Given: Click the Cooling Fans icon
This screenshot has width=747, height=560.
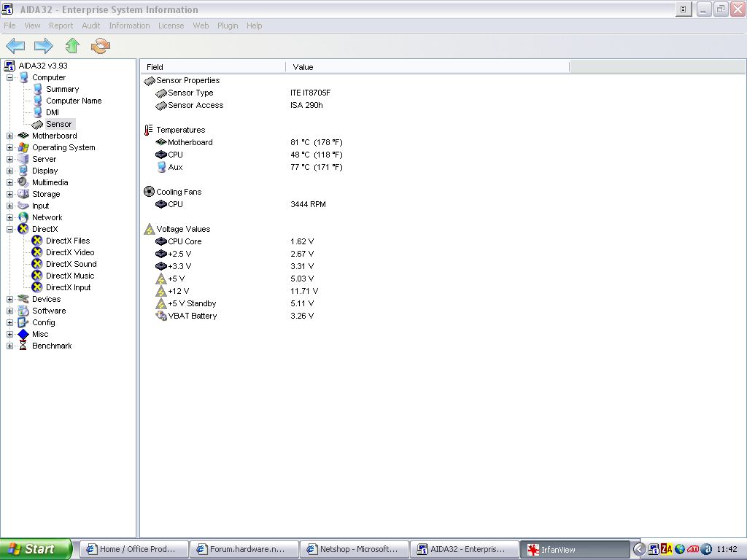Looking at the screenshot, I should point(149,192).
